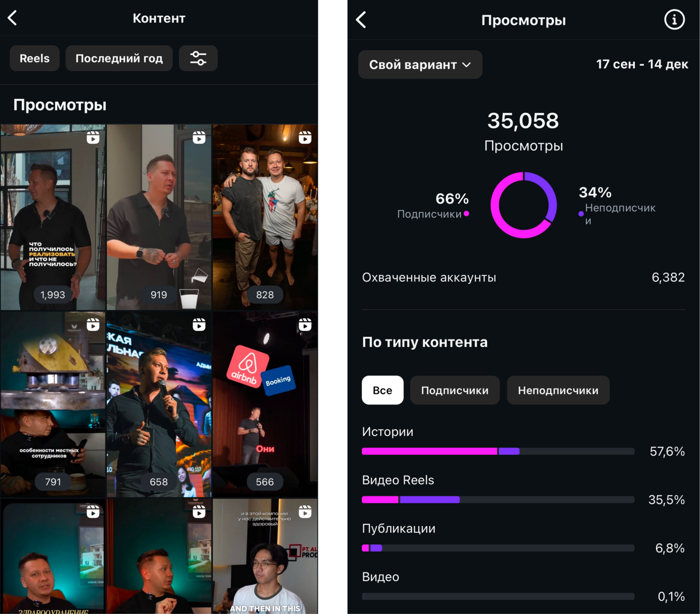Tap Reels icon on the airbnb Booking thumbnail
This screenshot has width=700, height=614.
click(x=305, y=324)
